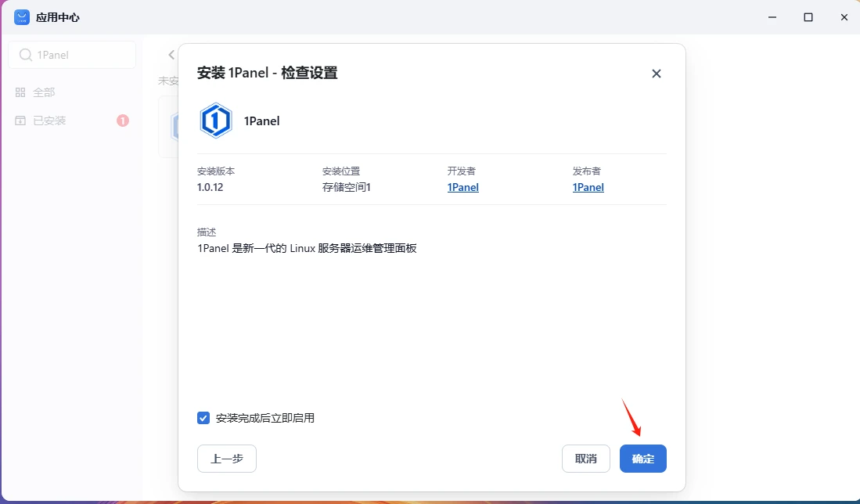Click the 安装完成后立即启用 label text

click(265, 418)
